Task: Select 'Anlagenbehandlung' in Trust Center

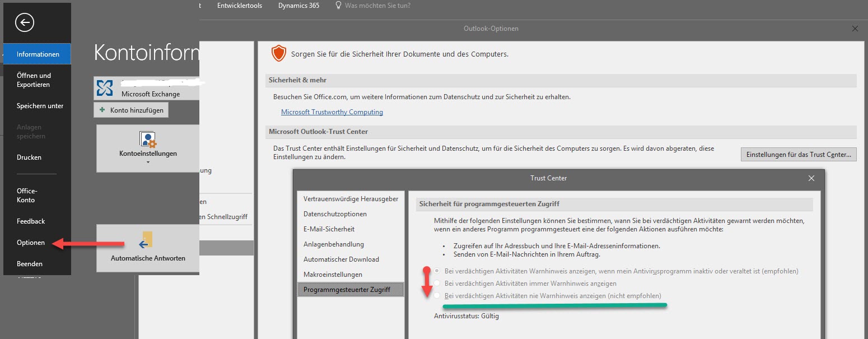Action: (351, 244)
